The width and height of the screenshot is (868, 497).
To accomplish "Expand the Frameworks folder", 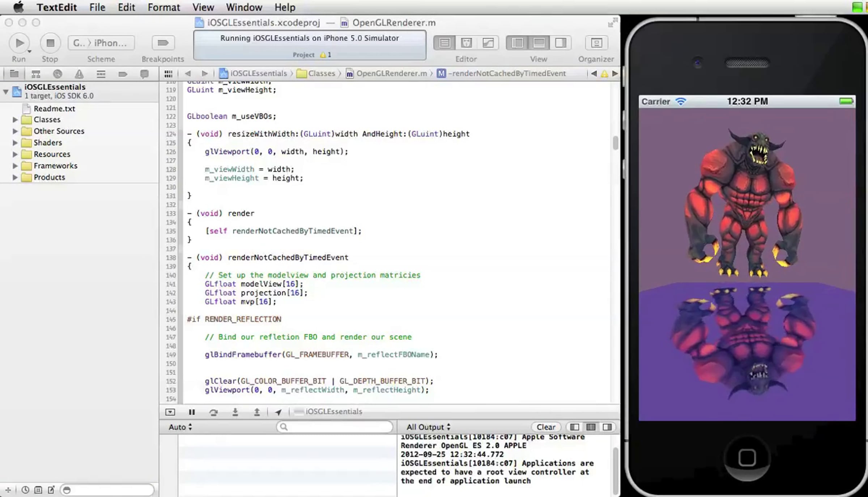I will coord(15,166).
